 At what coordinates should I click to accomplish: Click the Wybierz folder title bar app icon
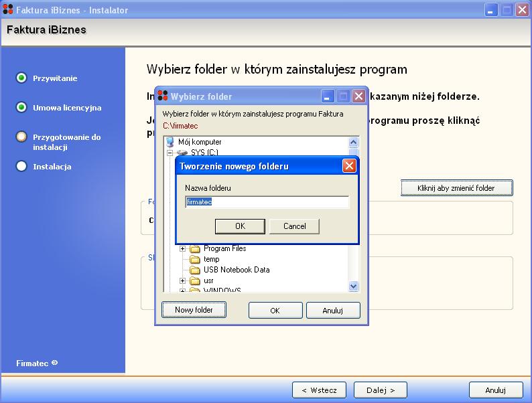pyautogui.click(x=163, y=96)
